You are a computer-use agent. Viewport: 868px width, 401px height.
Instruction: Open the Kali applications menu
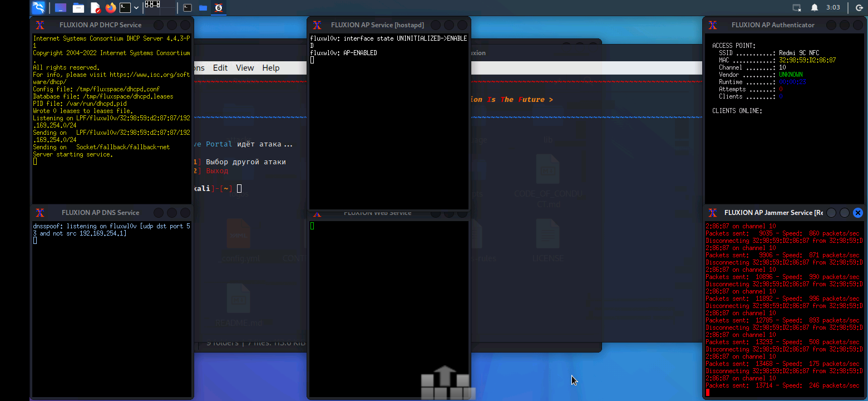(x=38, y=8)
